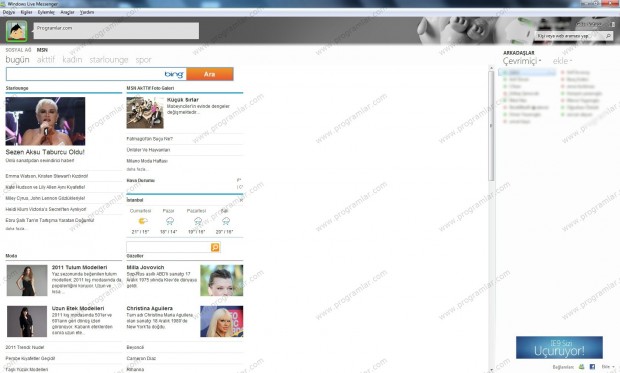
Task: Click the scrollbar down arrow in the content pane
Action: tap(491, 370)
